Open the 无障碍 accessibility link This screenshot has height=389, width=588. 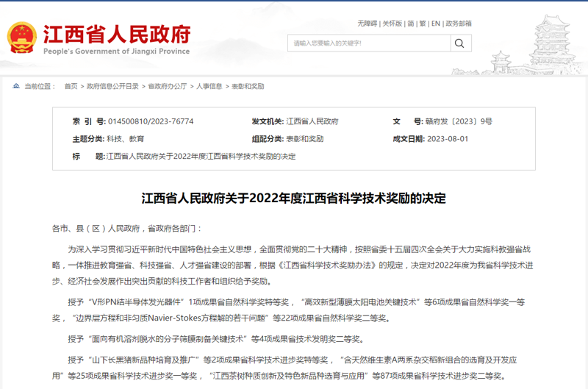(x=367, y=24)
